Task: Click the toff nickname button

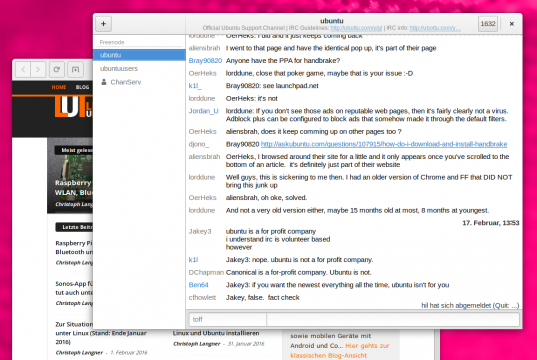Action: click(x=227, y=320)
